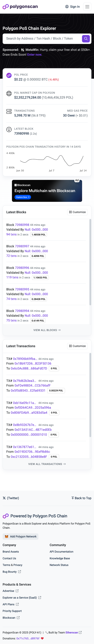94x644 pixels.
Task: Open the hamburger navigation menu
Action: 87,7
